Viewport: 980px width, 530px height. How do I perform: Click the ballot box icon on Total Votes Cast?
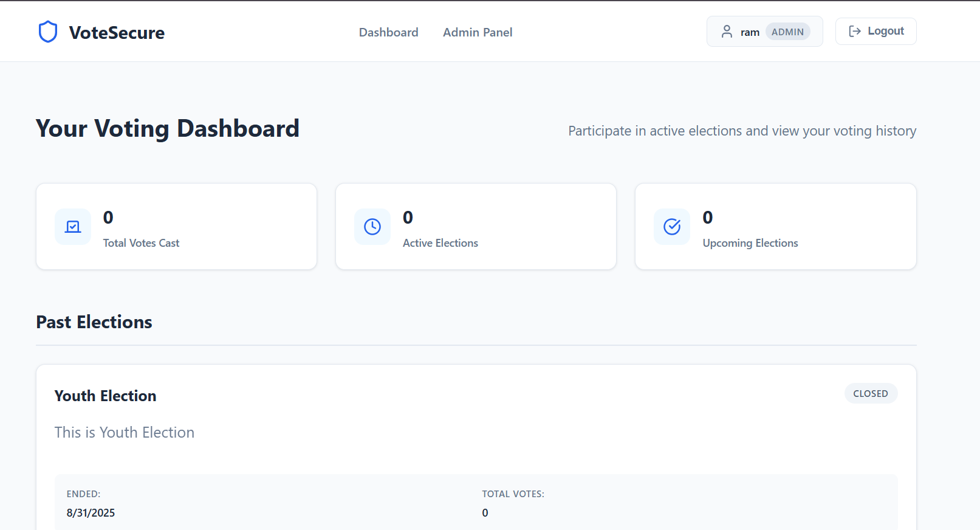tap(72, 227)
